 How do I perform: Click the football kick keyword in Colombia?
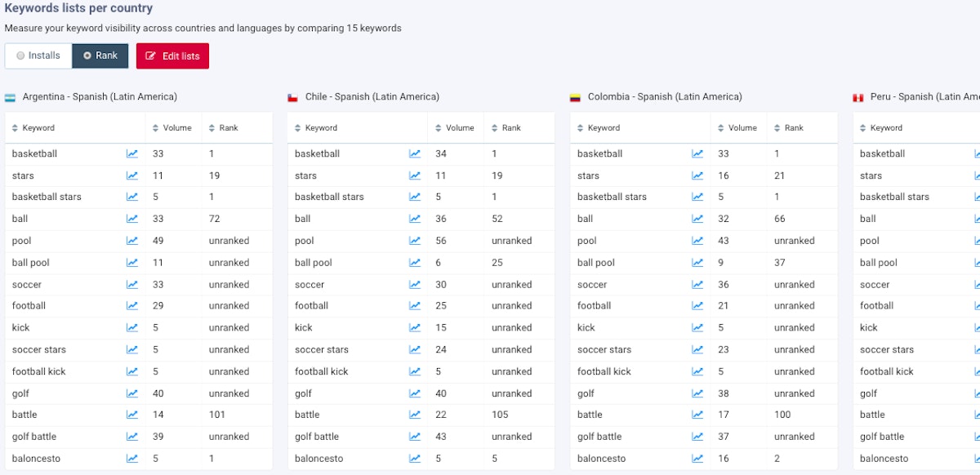point(604,371)
